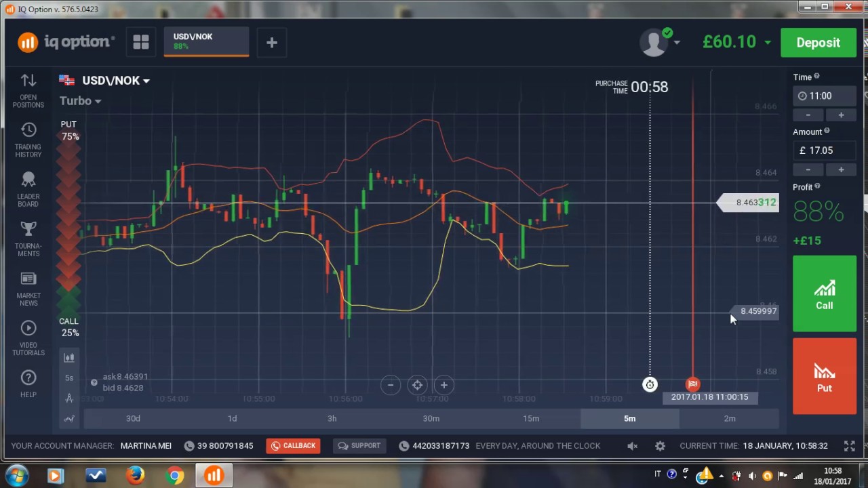Open Trading History from the sidebar
Viewport: 868px width, 488px height.
click(28, 140)
